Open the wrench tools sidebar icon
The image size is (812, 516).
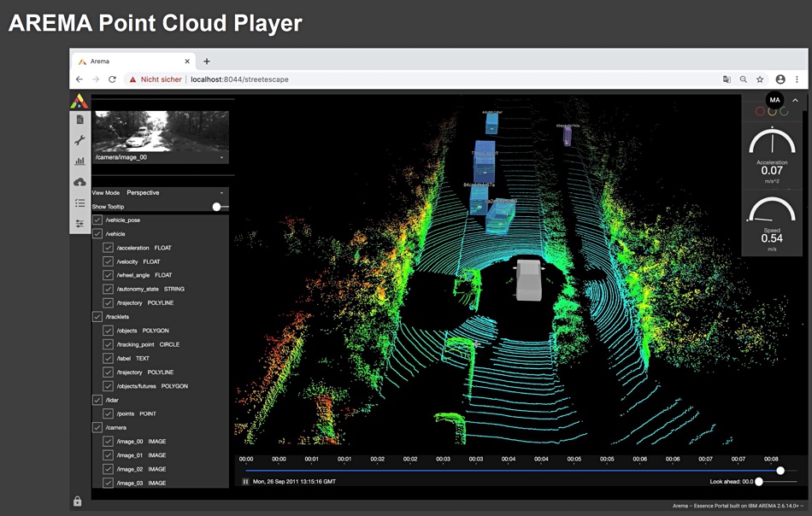pos(79,140)
